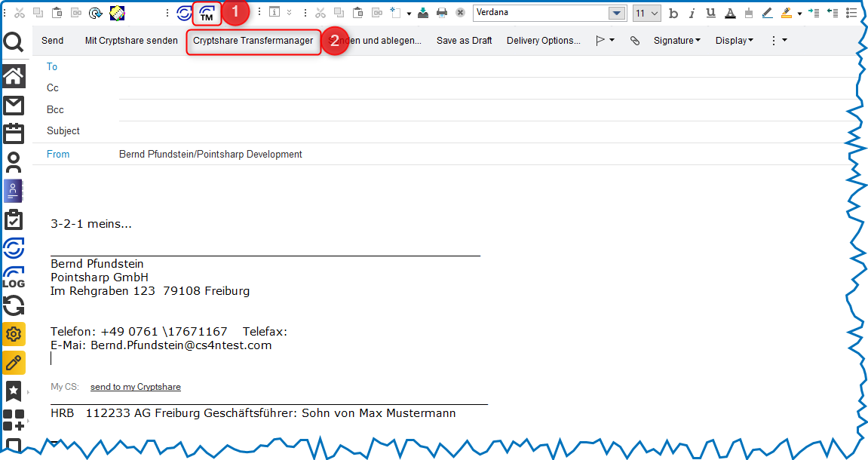Screen dimensions: 868x460
Task: Click the printer icon in the toolbar
Action: click(x=442, y=13)
